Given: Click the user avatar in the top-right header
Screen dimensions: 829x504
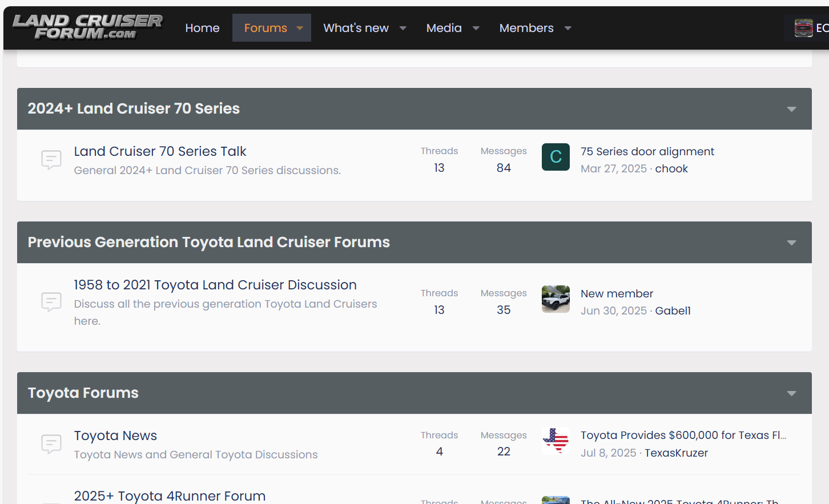Looking at the screenshot, I should click(x=803, y=27).
